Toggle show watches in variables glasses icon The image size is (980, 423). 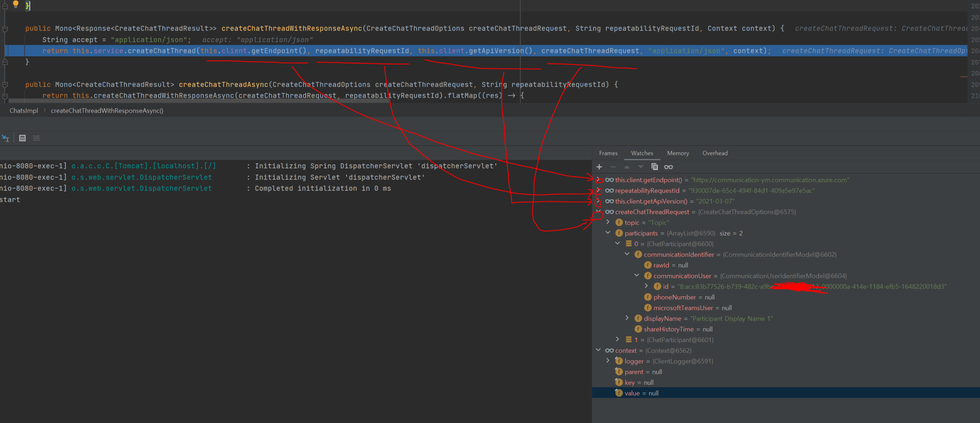click(x=668, y=167)
